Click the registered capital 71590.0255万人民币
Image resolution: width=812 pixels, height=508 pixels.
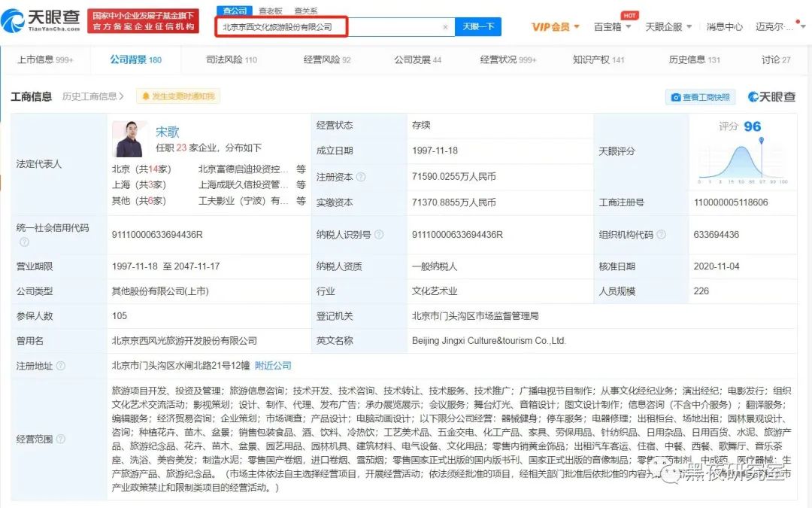(453, 177)
